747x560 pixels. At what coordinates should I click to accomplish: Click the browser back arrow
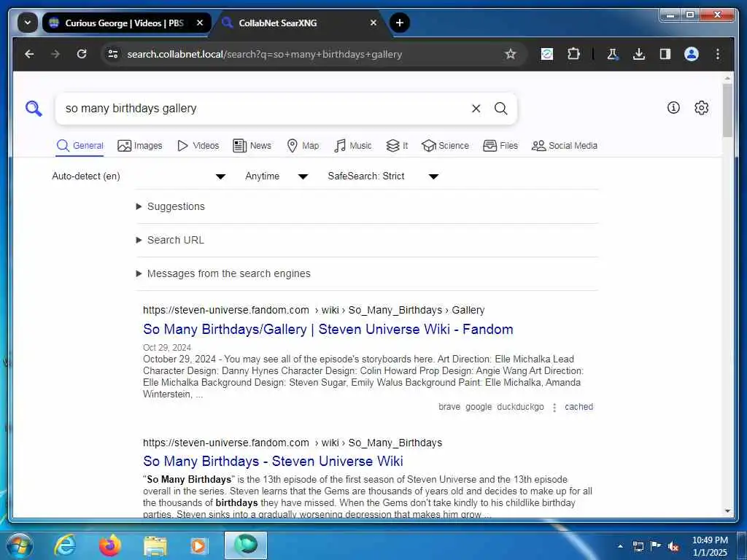click(29, 54)
